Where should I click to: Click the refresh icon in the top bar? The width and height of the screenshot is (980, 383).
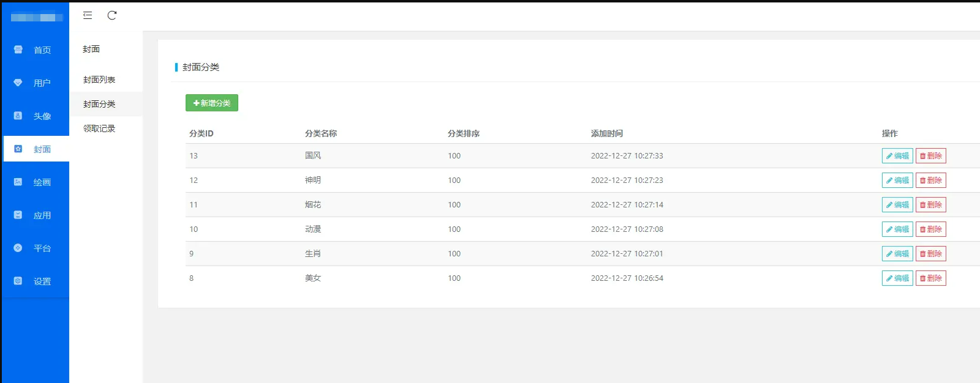pyautogui.click(x=112, y=15)
